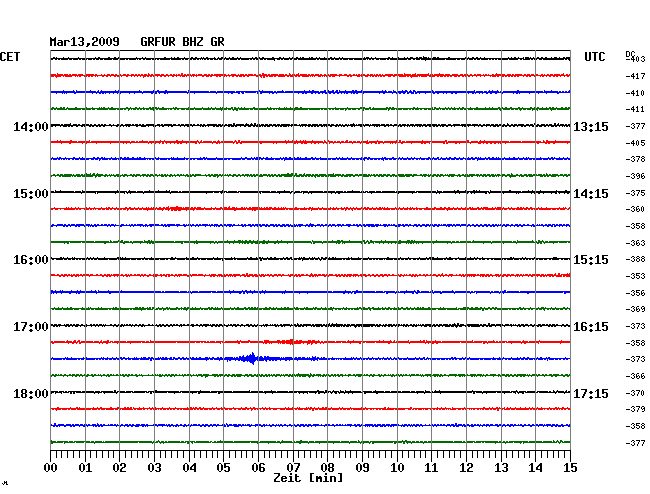
Task: Select the DC offset value -405
Action: 635,143
